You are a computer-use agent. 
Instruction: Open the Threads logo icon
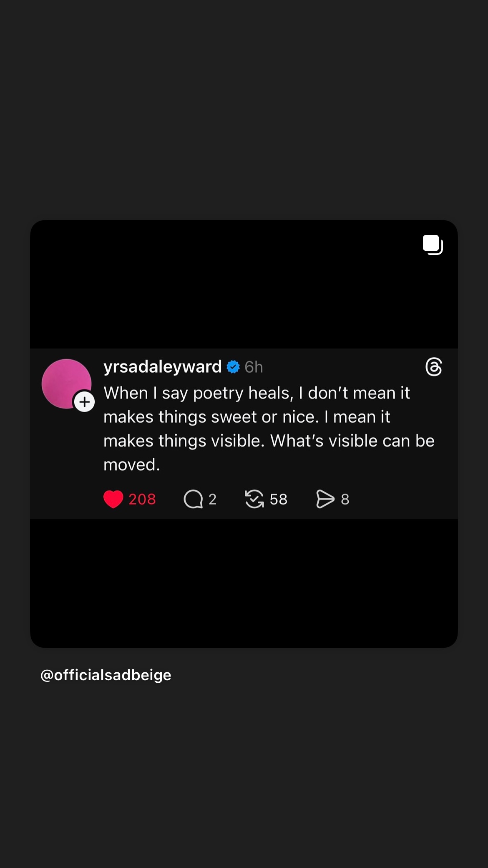click(x=434, y=367)
